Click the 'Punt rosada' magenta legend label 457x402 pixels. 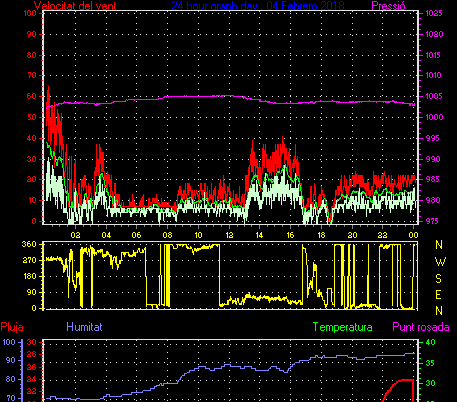421,327
